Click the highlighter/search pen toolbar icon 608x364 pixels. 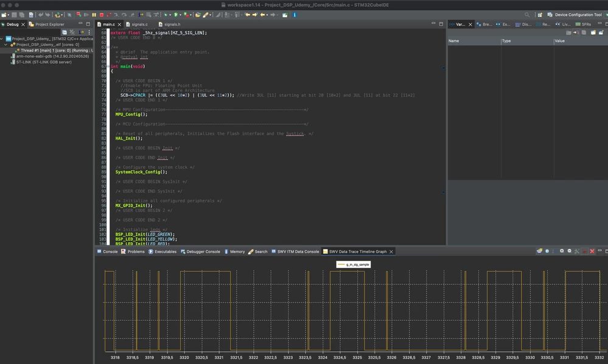[x=206, y=15]
